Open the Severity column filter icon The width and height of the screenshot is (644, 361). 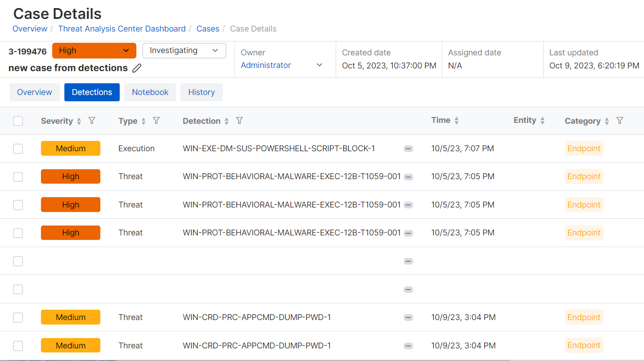[x=92, y=121]
